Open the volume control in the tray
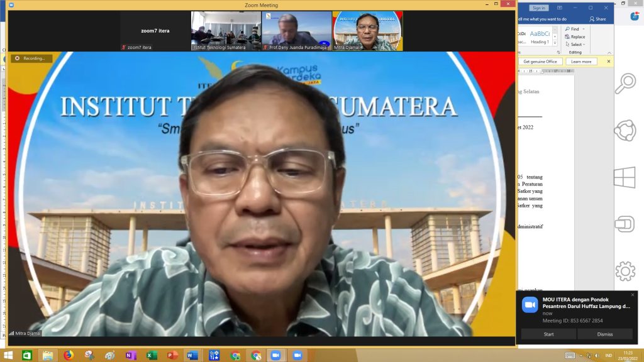The width and height of the screenshot is (644, 362). click(597, 356)
